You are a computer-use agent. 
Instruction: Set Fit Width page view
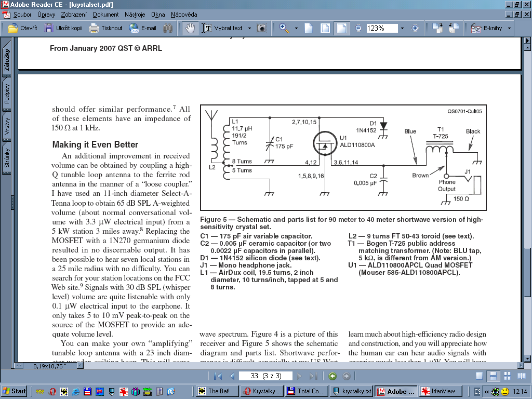tap(342, 28)
